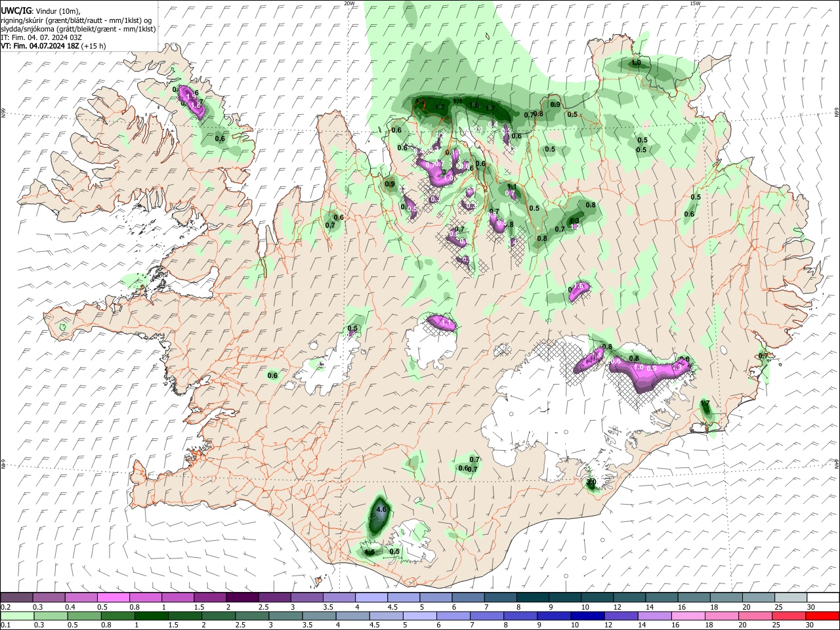The width and height of the screenshot is (840, 630).
Task: Click the valid time line 'VT: Fim. 04.07.2024 18Z (+15 h)'
Action: pyautogui.click(x=53, y=46)
